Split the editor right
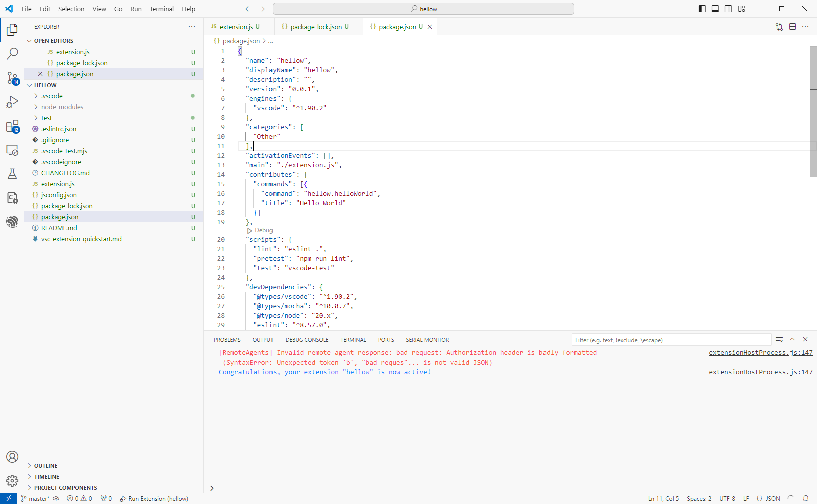The height and width of the screenshot is (504, 817). pyautogui.click(x=792, y=27)
